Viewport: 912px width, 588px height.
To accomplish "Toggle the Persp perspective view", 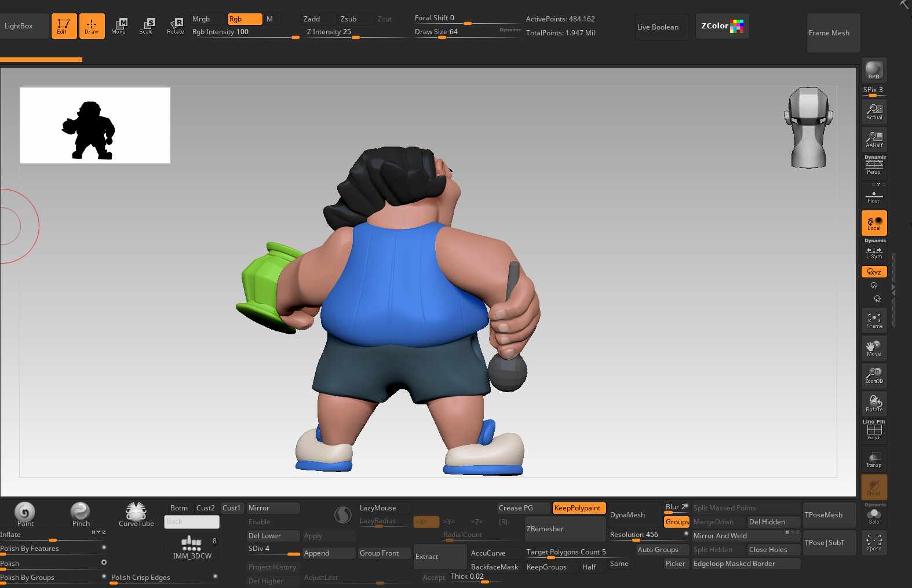I will click(874, 166).
